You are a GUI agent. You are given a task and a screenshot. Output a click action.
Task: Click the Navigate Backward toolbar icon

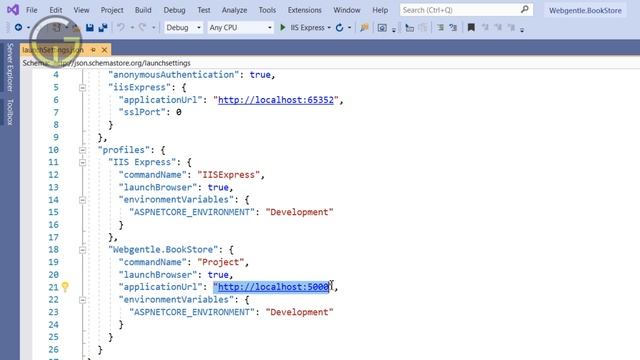click(18, 27)
